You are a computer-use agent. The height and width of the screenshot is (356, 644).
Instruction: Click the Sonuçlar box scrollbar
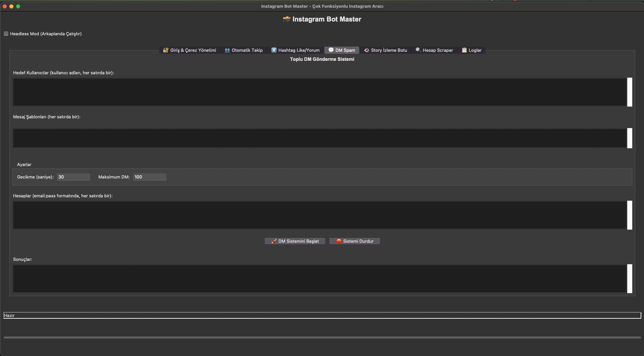630,279
